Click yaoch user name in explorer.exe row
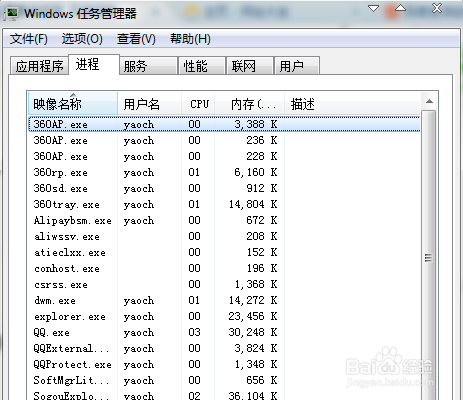The width and height of the screenshot is (463, 400). click(x=139, y=317)
